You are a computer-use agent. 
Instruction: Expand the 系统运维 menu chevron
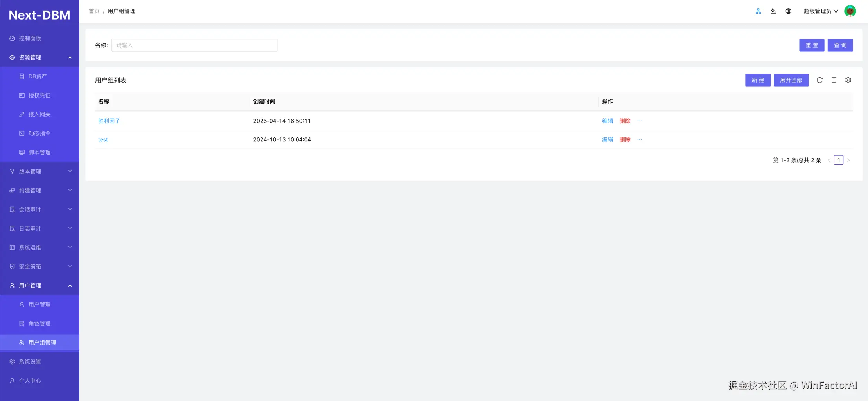coord(70,247)
